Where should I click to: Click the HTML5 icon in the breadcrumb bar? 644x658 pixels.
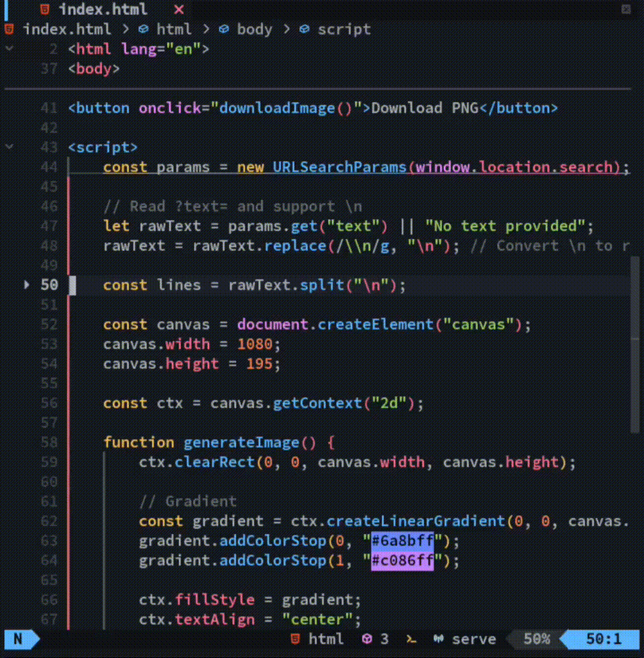tap(9, 30)
